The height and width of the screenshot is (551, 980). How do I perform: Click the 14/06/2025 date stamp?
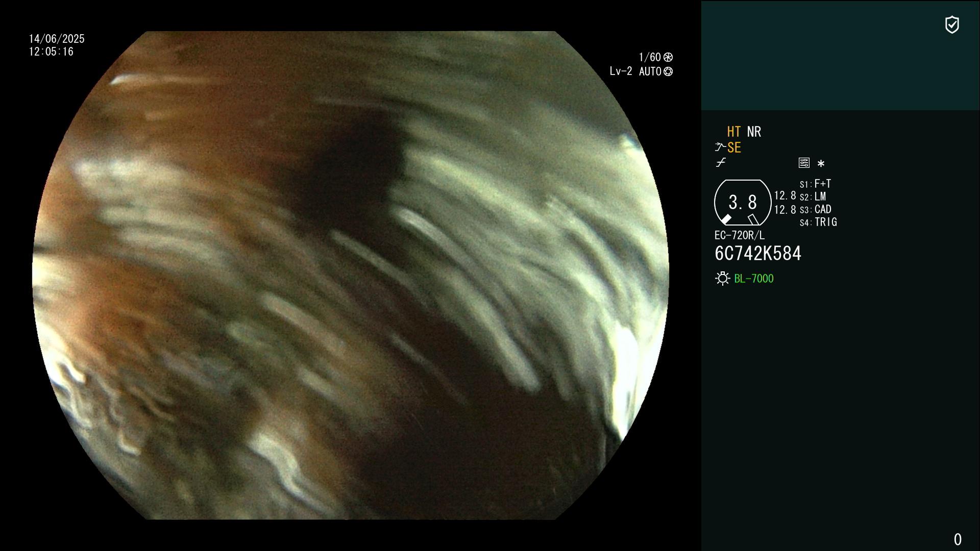pos(57,39)
